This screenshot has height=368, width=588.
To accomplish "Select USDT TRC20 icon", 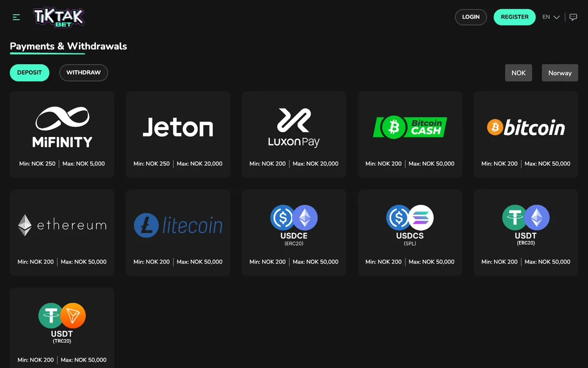I will click(62, 323).
